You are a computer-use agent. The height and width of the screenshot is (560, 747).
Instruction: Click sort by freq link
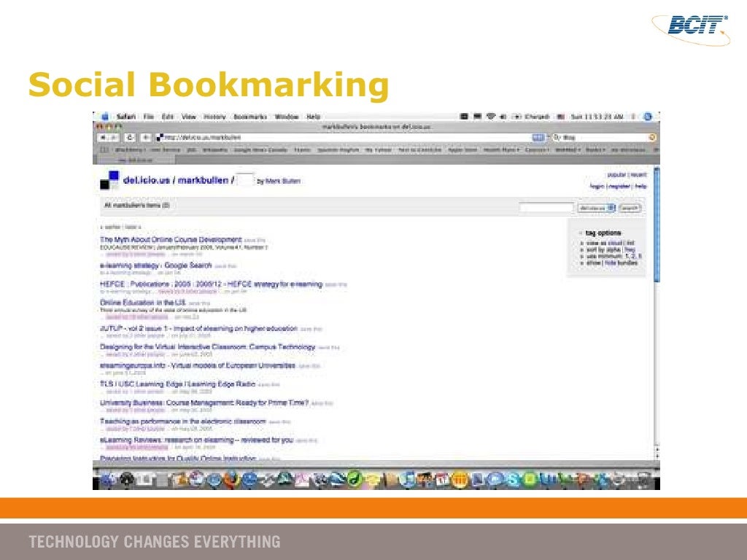pos(630,249)
